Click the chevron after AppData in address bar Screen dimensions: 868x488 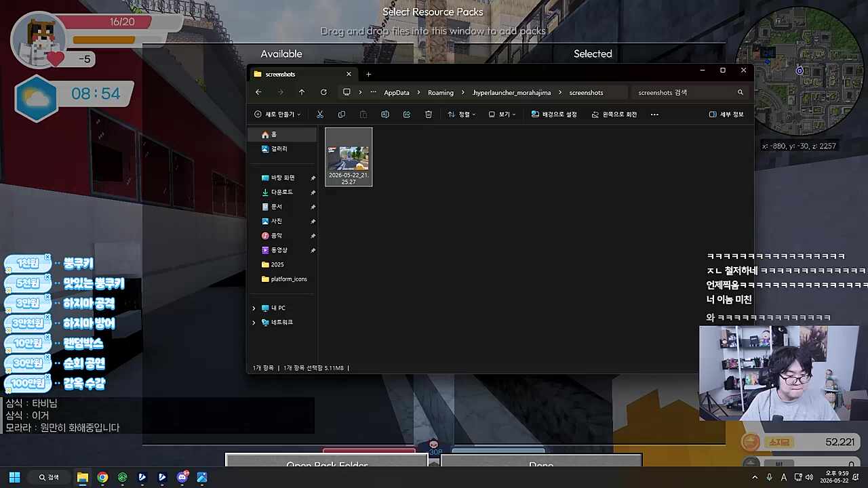pyautogui.click(x=419, y=92)
